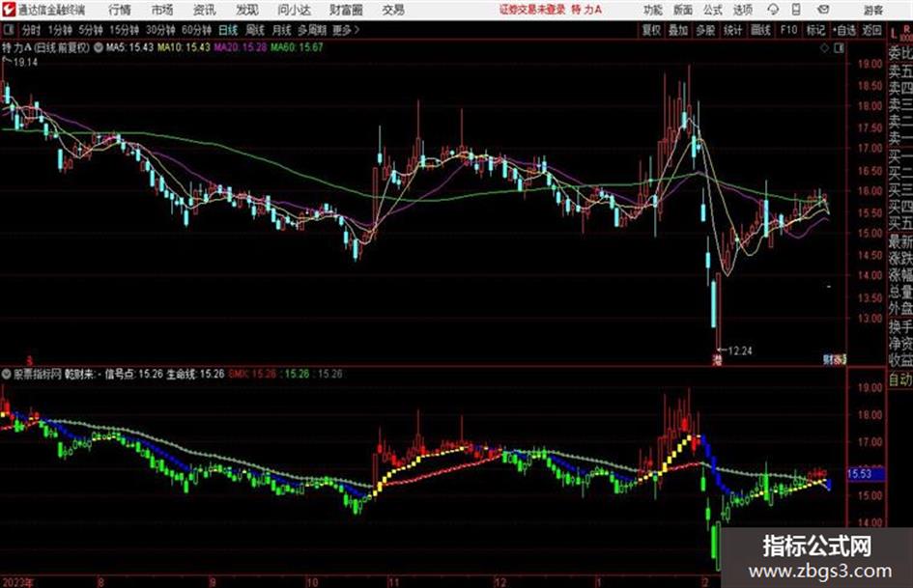Switch to the 月线 monthly tab
Viewport: 913px width, 588px height.
pos(282,30)
